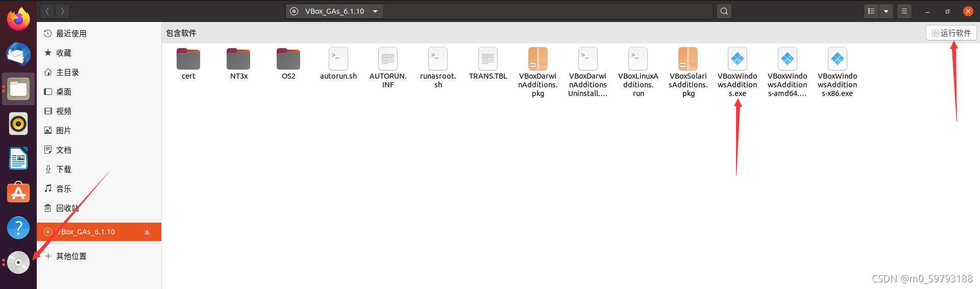Expand the VBox_GAs_6.1.10 path bar dropdown
Screen dimensions: 980x289
pos(375,11)
